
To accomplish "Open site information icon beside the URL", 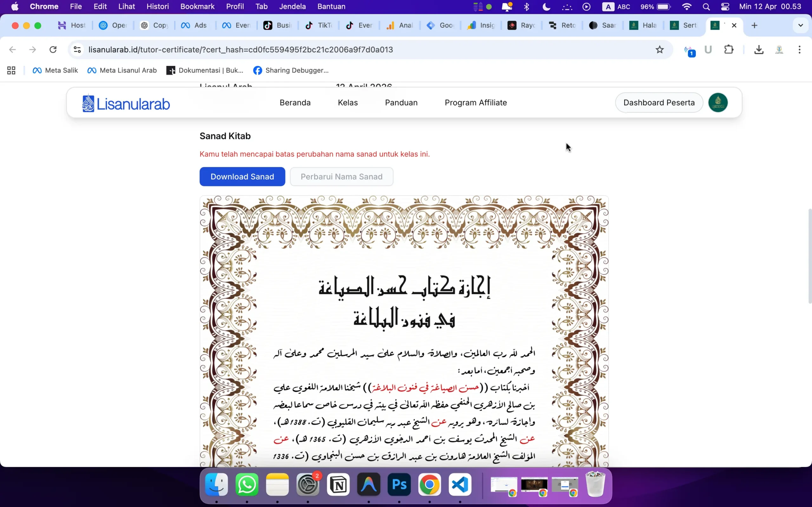I will coord(77,49).
